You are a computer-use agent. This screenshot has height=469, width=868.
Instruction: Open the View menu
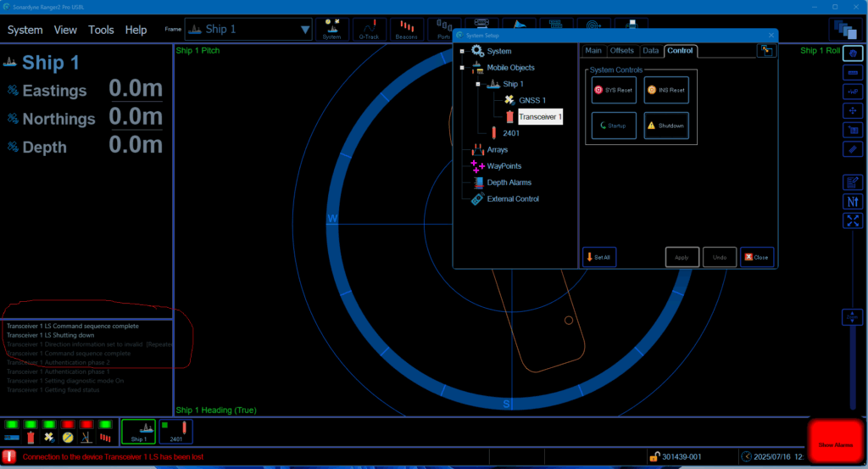pos(65,30)
